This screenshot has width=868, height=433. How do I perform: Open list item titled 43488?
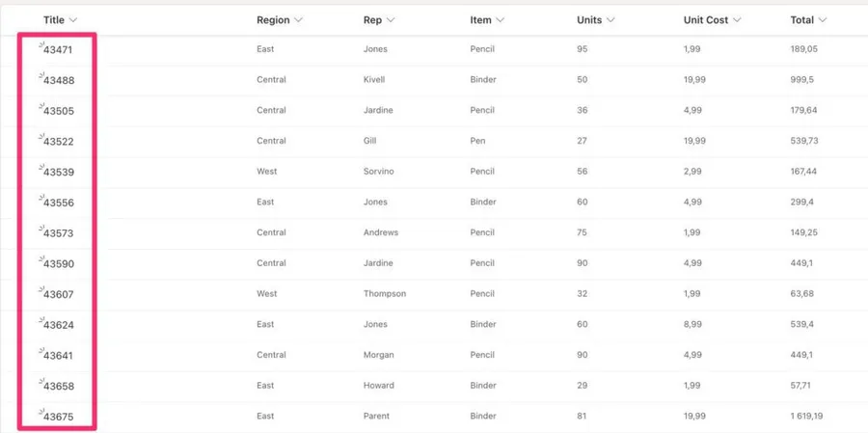[59, 80]
